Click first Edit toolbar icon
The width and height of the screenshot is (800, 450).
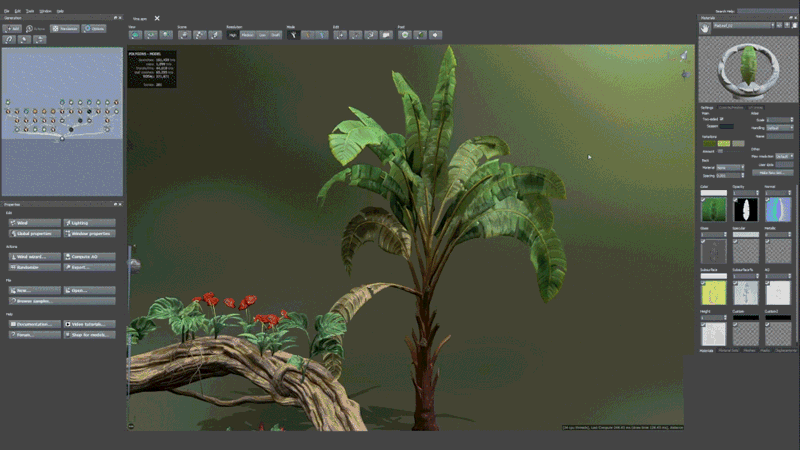pos(340,35)
